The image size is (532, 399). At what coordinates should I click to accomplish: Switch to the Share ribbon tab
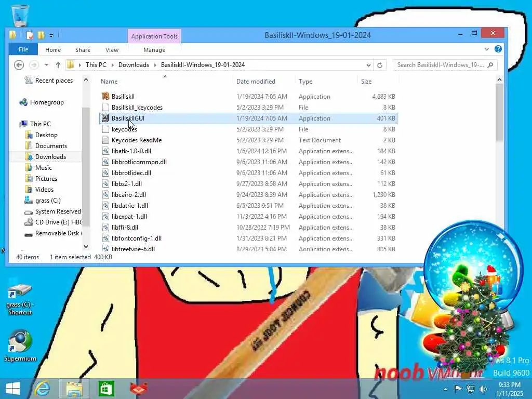tap(83, 50)
